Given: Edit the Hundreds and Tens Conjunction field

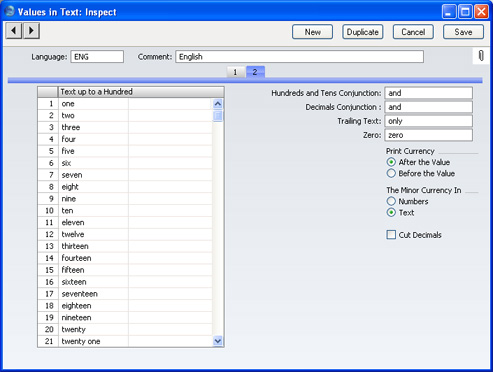Looking at the screenshot, I should [428, 93].
